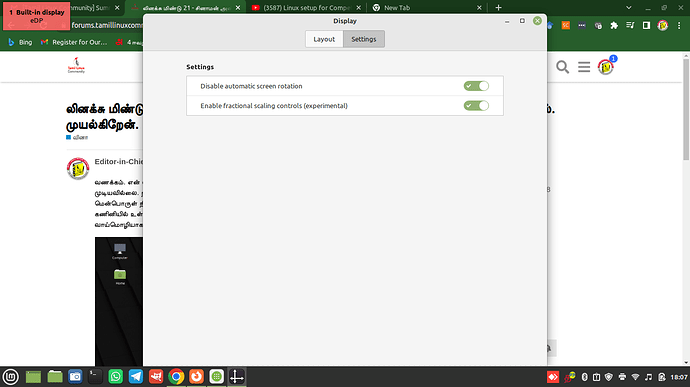The image size is (690, 387).
Task: Open the Wi-Fi network tray icon
Action: pyautogui.click(x=635, y=377)
